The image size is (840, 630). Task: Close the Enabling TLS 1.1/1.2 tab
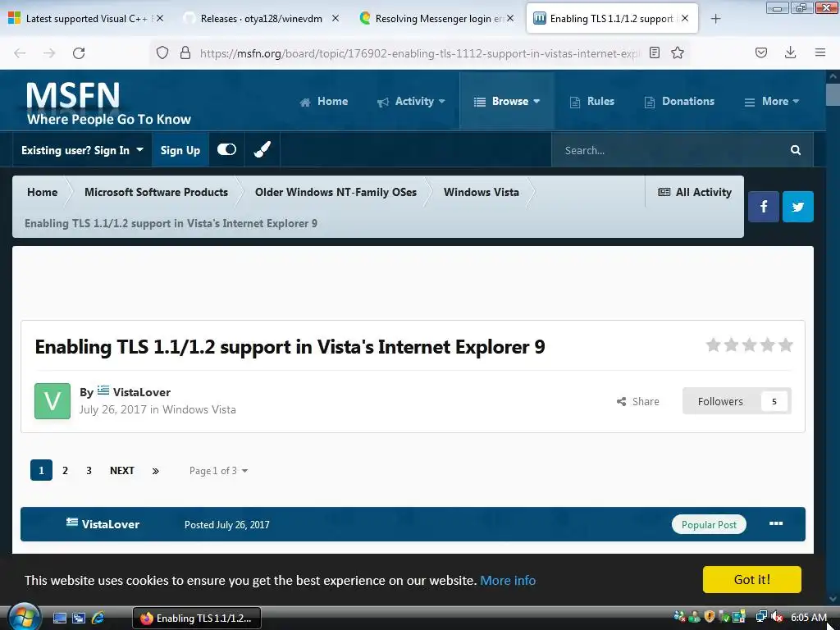coord(685,18)
